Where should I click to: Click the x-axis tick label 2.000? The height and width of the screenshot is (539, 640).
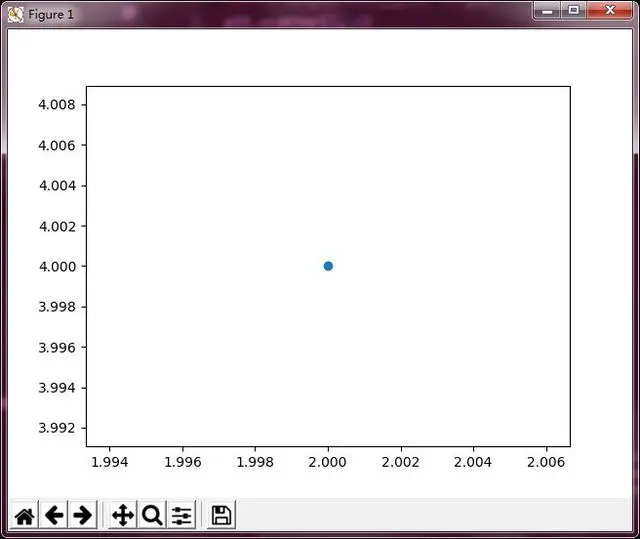327,462
